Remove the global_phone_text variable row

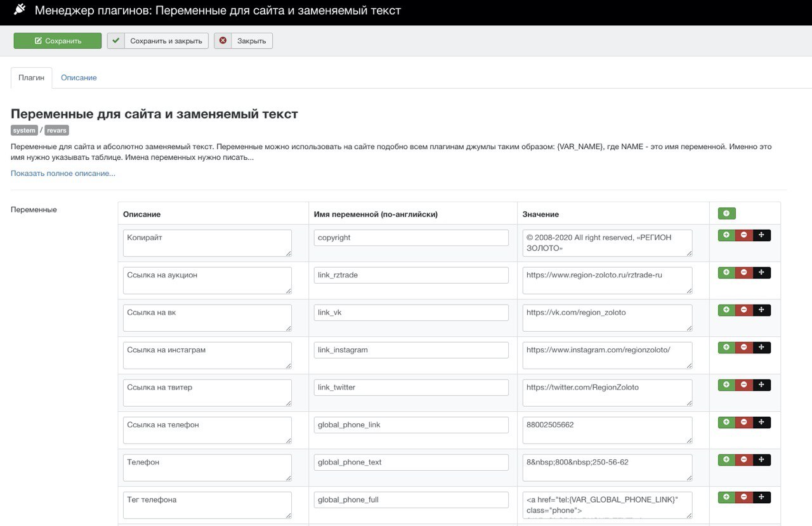coord(744,460)
